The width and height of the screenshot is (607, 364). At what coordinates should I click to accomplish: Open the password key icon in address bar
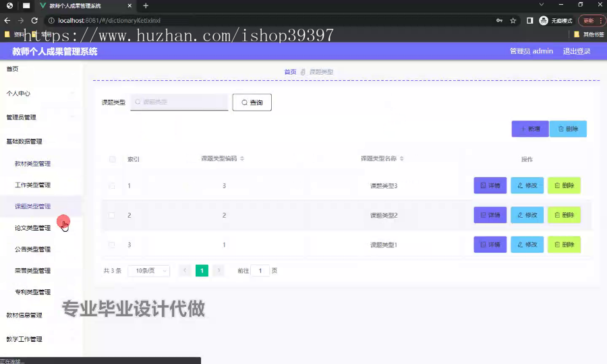[x=499, y=20]
